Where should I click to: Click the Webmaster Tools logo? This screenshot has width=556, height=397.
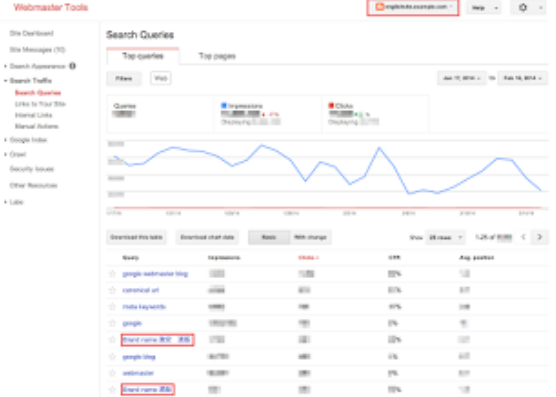pos(51,7)
